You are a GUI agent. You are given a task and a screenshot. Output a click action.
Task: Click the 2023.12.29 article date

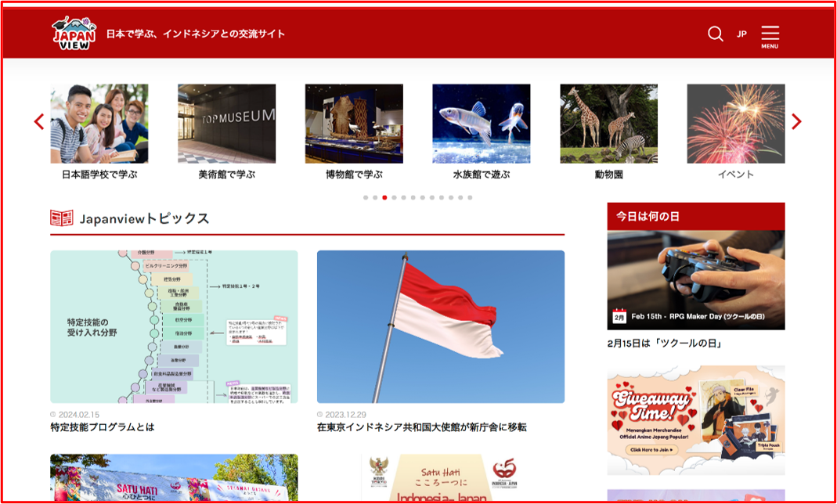pyautogui.click(x=345, y=415)
